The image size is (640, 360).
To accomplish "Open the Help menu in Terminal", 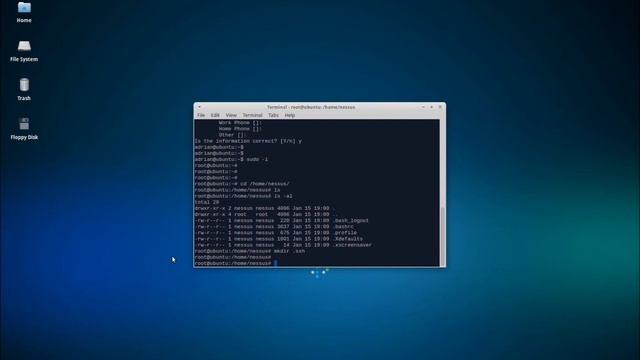I will (x=290, y=116).
